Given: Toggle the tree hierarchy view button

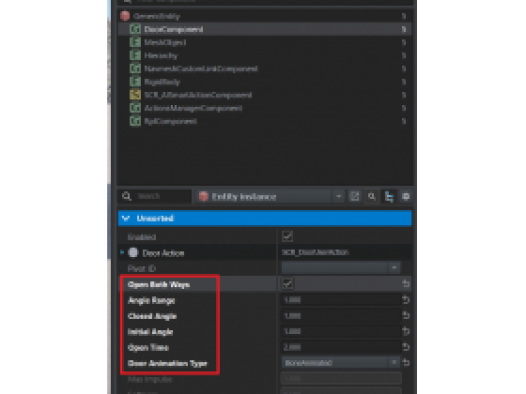Looking at the screenshot, I should [x=389, y=196].
